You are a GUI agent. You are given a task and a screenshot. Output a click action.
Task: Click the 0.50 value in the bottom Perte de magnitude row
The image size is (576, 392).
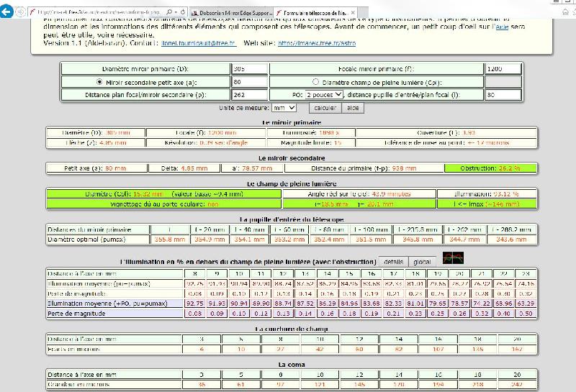(526, 314)
